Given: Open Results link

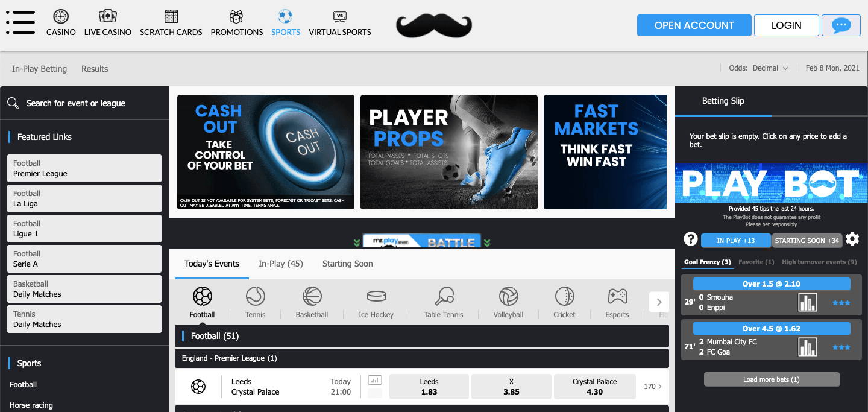Looking at the screenshot, I should click(x=95, y=69).
